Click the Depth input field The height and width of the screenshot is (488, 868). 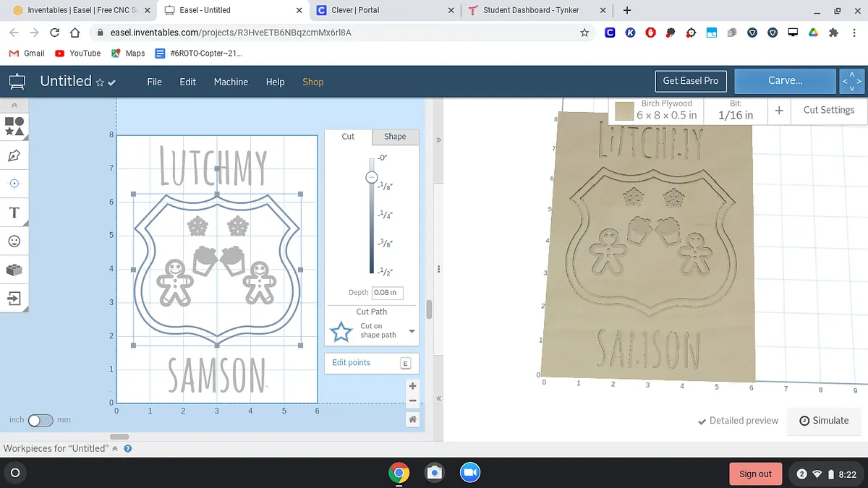pos(387,293)
